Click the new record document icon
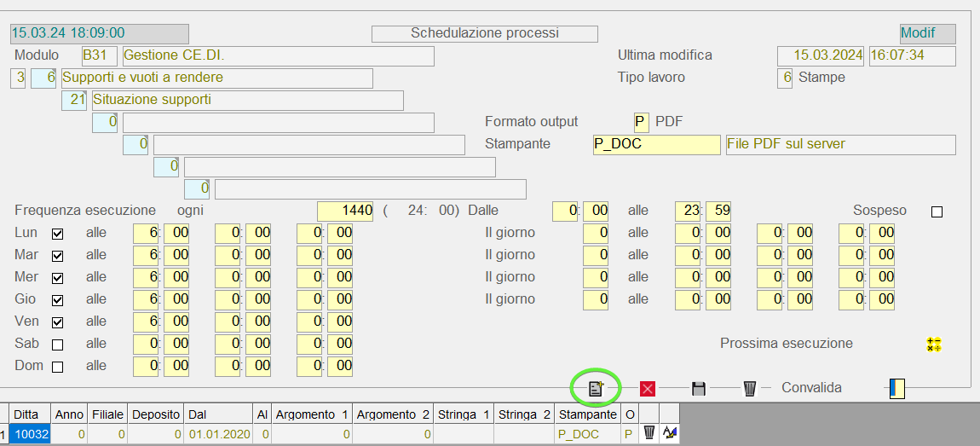Viewport: 980px width, 446px height. [596, 388]
